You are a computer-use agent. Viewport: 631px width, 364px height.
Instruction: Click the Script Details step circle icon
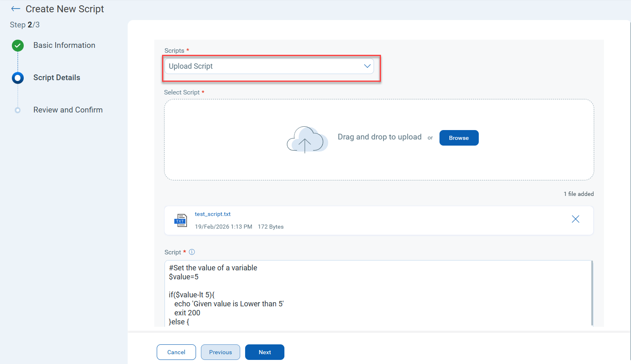[x=18, y=78]
